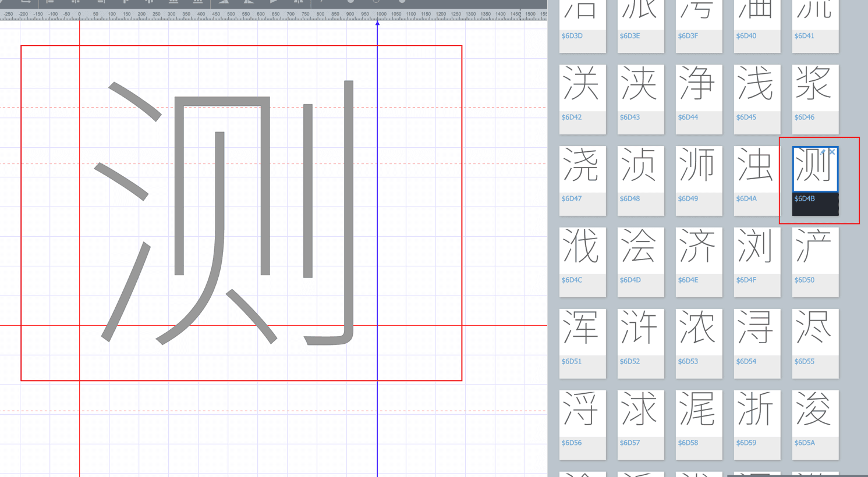Open the glyph card labeled $6D50
The width and height of the screenshot is (868, 477).
pyautogui.click(x=815, y=262)
